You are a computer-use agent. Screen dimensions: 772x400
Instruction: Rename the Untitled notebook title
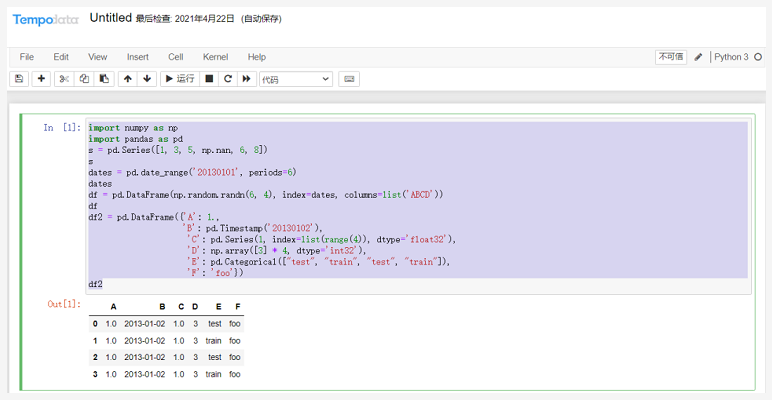110,18
